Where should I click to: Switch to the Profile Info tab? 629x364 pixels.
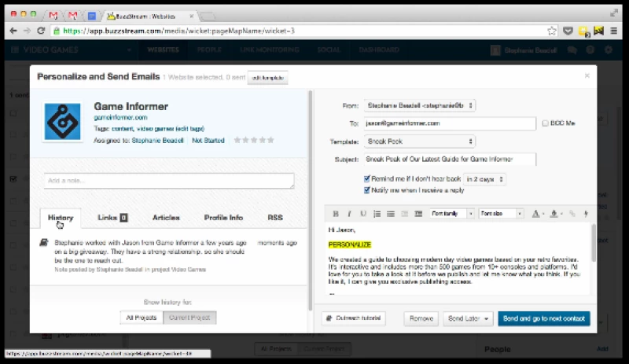223,218
